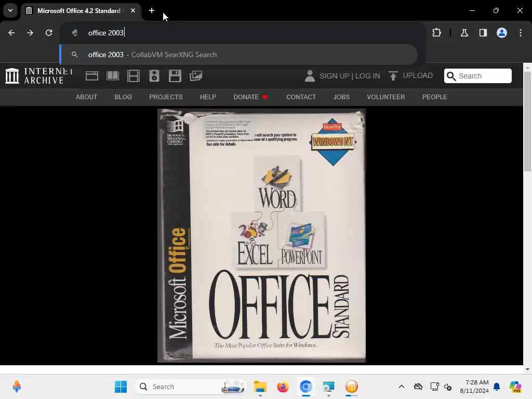The width and height of the screenshot is (532, 399).
Task: Open the Images icon in Archive nav
Action: coord(196,76)
